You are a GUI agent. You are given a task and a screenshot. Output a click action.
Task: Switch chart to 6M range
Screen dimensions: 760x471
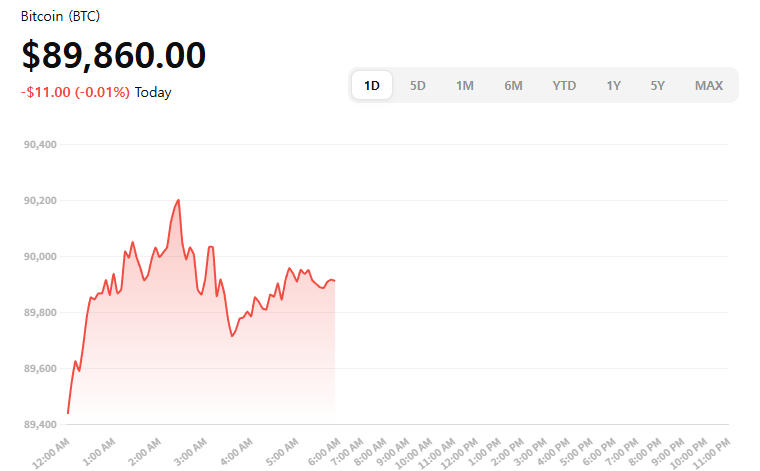[x=513, y=85]
